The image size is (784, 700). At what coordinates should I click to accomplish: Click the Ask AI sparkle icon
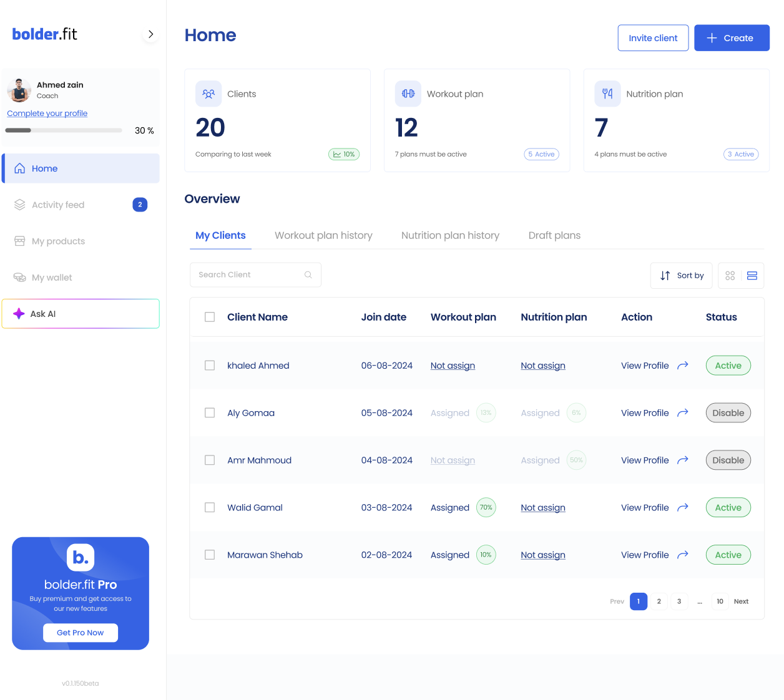point(19,314)
